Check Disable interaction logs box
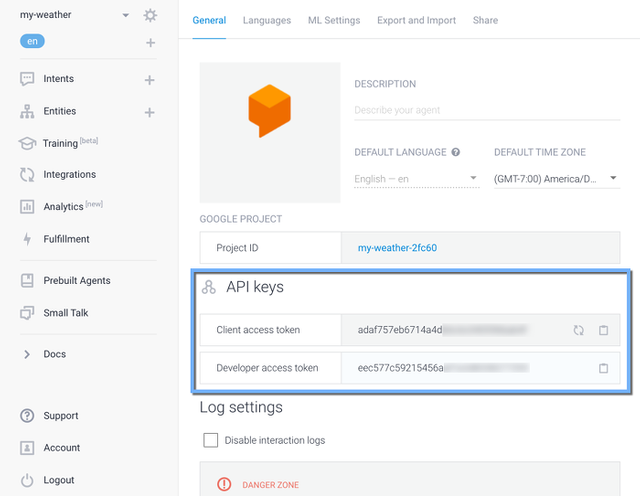The height and width of the screenshot is (496, 640). 211,440
